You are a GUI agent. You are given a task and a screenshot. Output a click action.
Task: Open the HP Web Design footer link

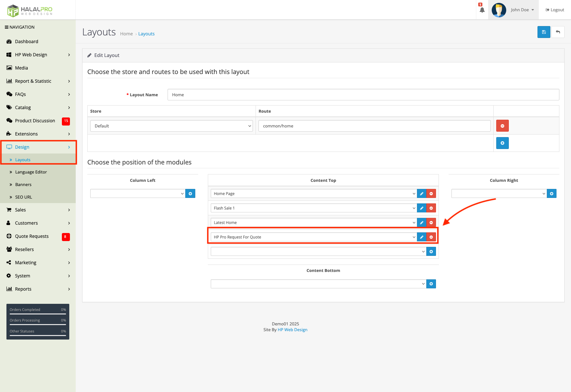292,330
